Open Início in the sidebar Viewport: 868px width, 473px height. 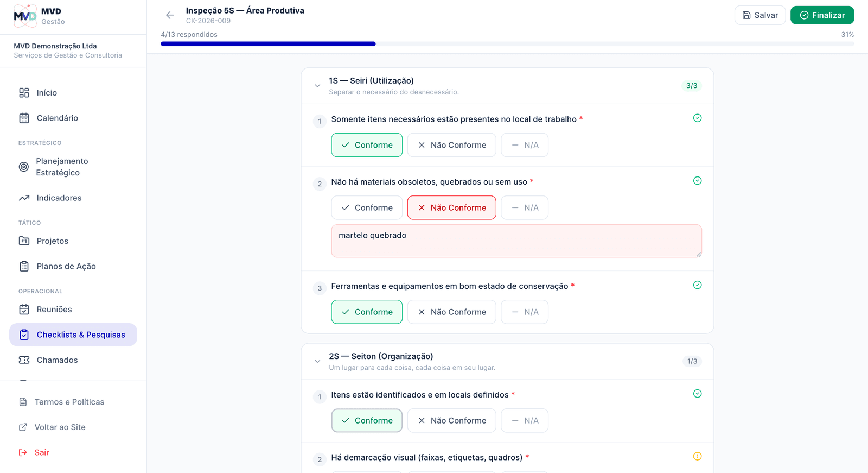click(x=73, y=93)
